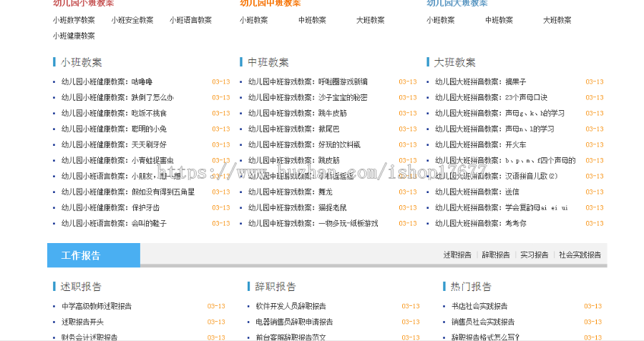Screen dimensions: 644x341
Task: Open 软件开发人员辞职报告 article
Action: 291,306
